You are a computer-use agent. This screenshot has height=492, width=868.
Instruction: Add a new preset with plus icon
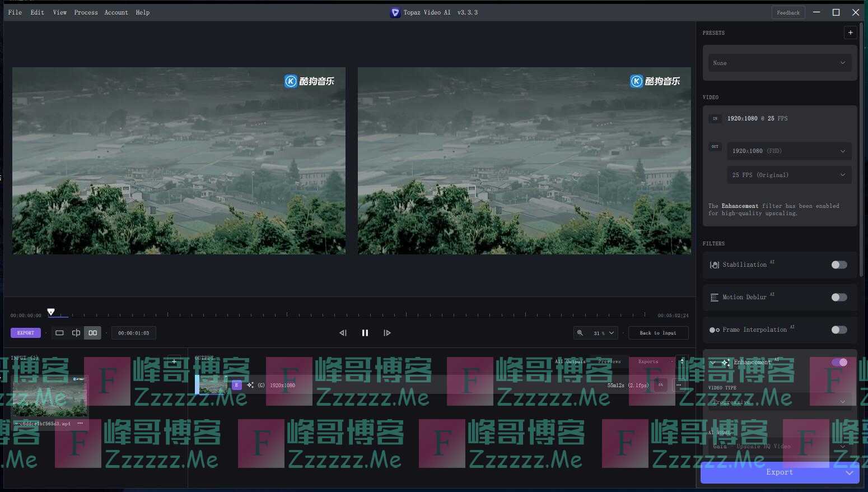850,33
